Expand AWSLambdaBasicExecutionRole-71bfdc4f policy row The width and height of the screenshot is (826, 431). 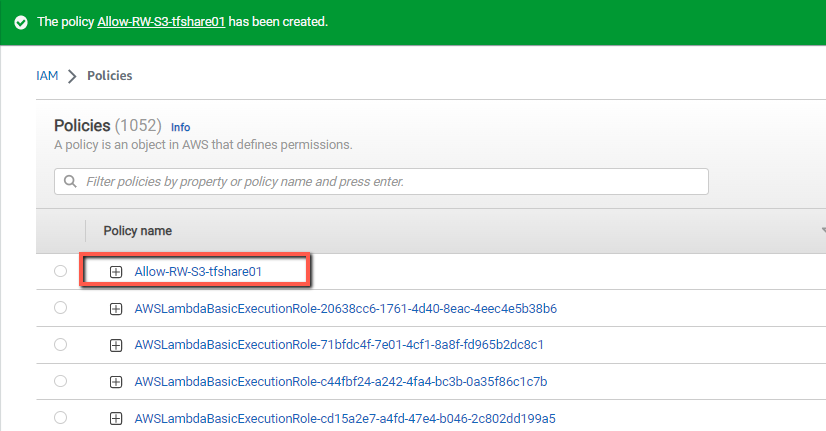point(116,345)
